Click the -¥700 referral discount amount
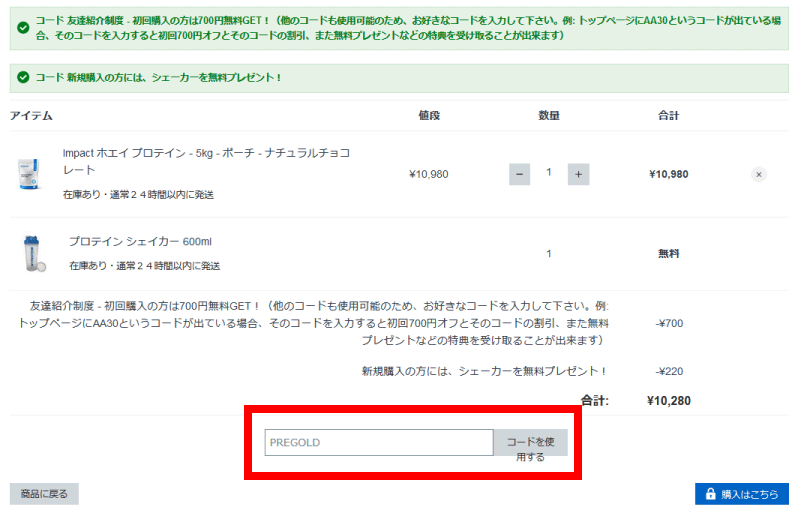 tap(669, 323)
